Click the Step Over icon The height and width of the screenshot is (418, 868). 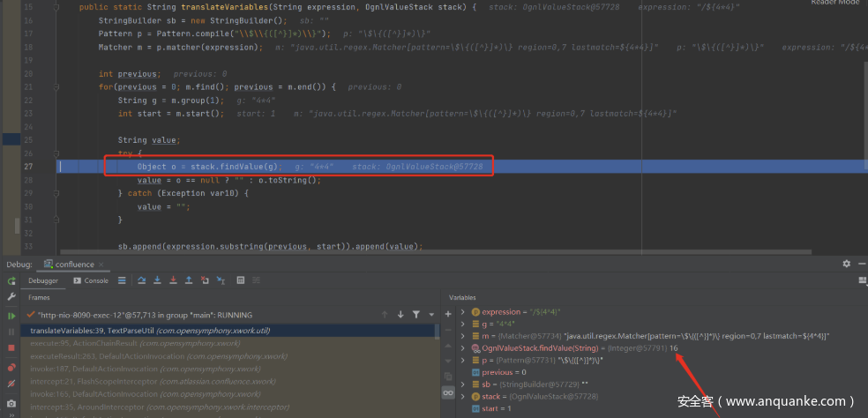[140, 280]
